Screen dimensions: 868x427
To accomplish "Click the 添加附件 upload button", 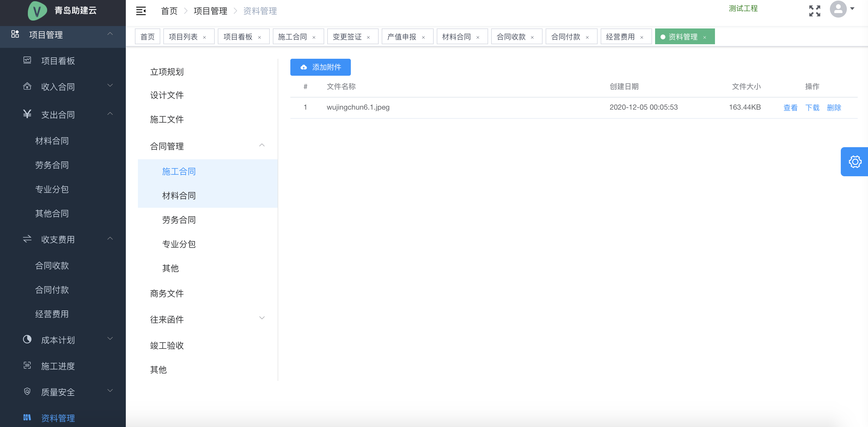I will pyautogui.click(x=320, y=67).
